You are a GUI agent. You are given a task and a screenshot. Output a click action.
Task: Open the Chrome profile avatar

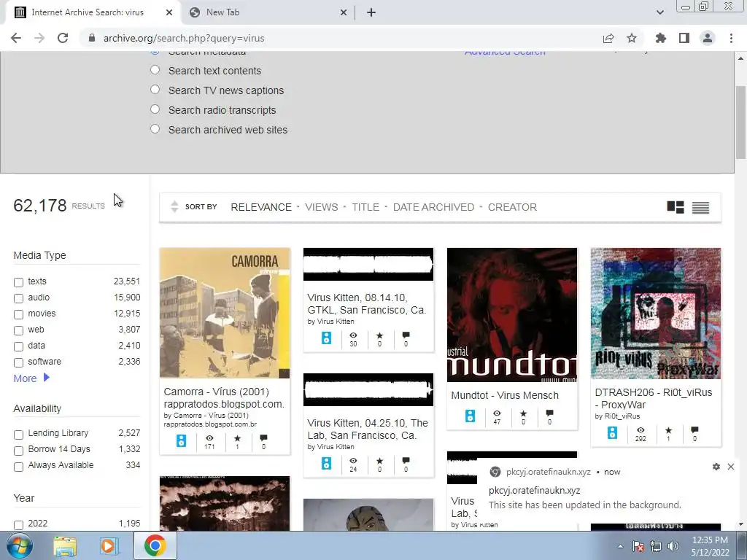click(x=708, y=38)
